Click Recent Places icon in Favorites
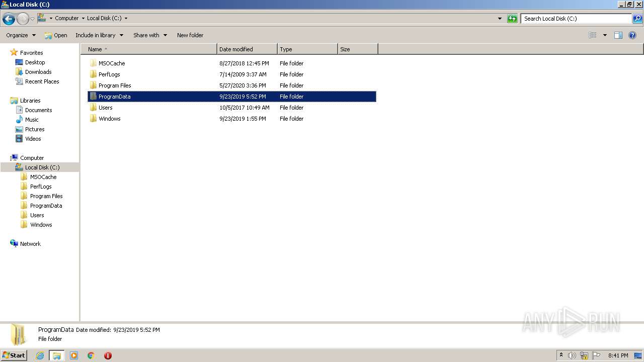The height and width of the screenshot is (362, 644). point(19,81)
